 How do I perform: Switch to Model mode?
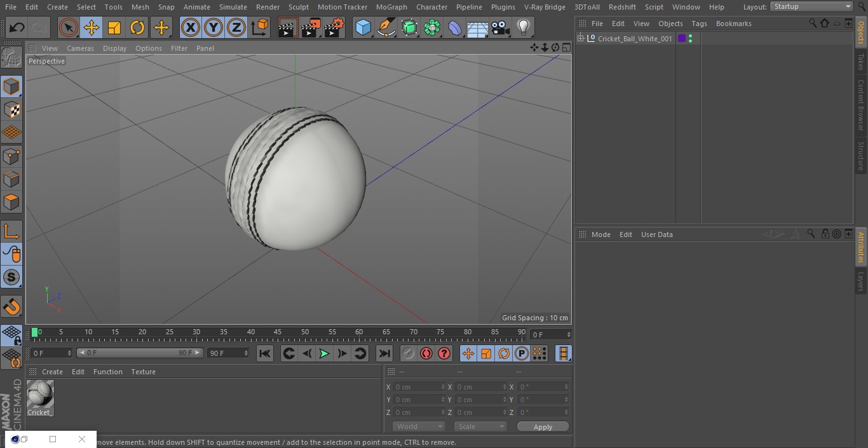11,86
